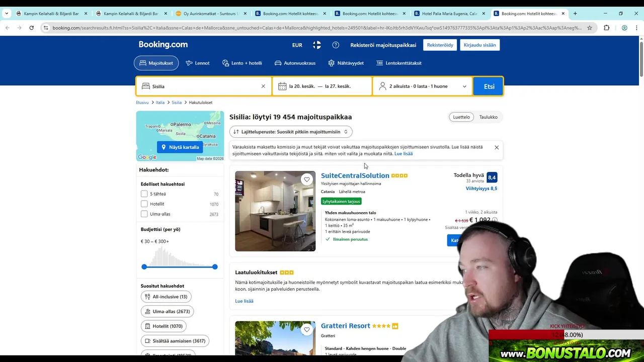Open the date range picker
This screenshot has width=644, height=362.
[322, 86]
